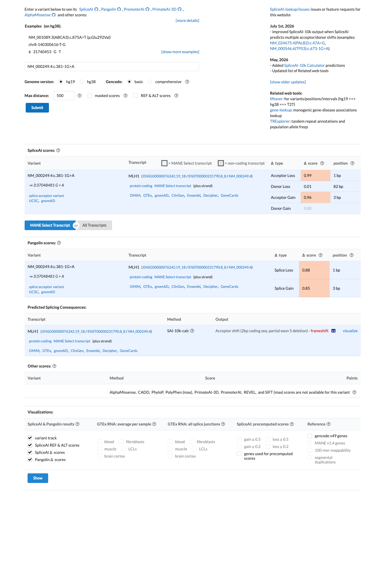Click the Other scores help icon
Viewport: 389px width, 588px height.
tap(54, 366)
